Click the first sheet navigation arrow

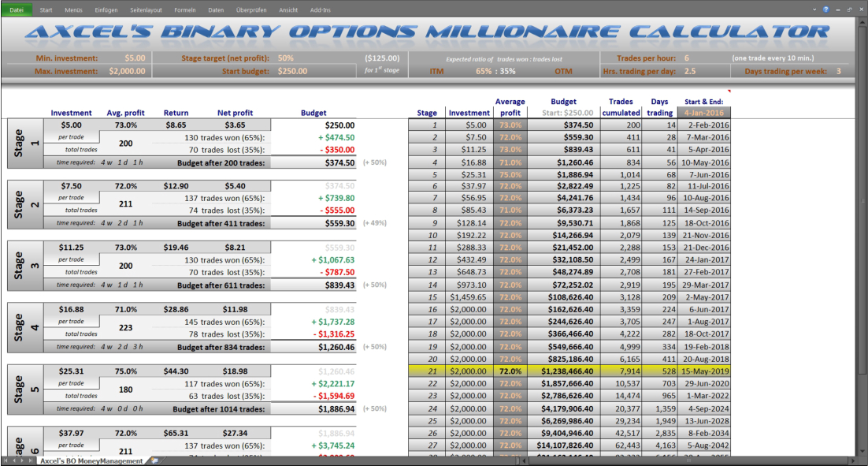[6, 460]
